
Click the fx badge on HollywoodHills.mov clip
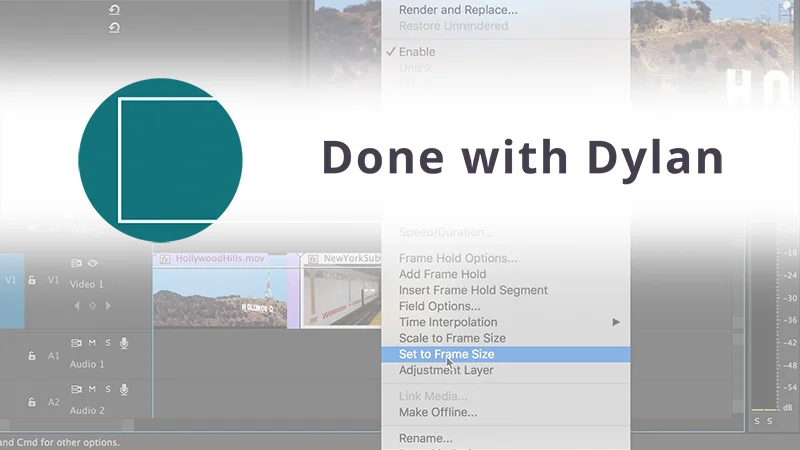click(x=165, y=259)
